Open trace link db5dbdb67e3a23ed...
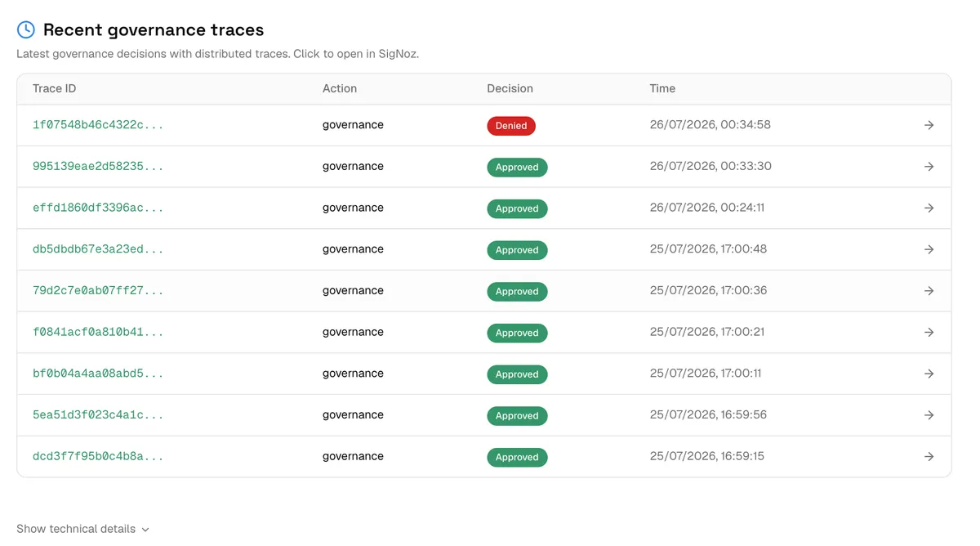 [x=98, y=249]
